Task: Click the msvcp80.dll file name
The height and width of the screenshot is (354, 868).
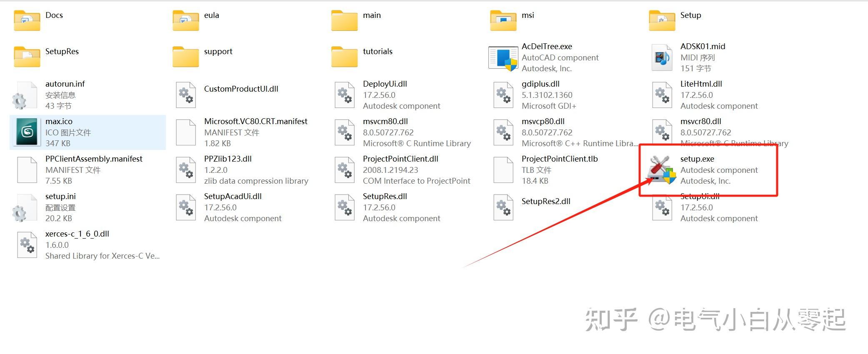Action: pos(543,121)
